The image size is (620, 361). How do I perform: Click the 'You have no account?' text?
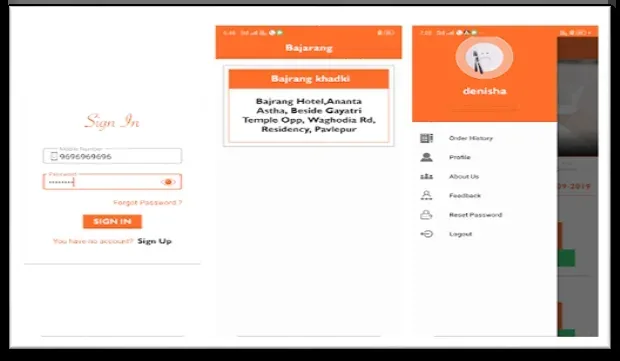point(93,241)
